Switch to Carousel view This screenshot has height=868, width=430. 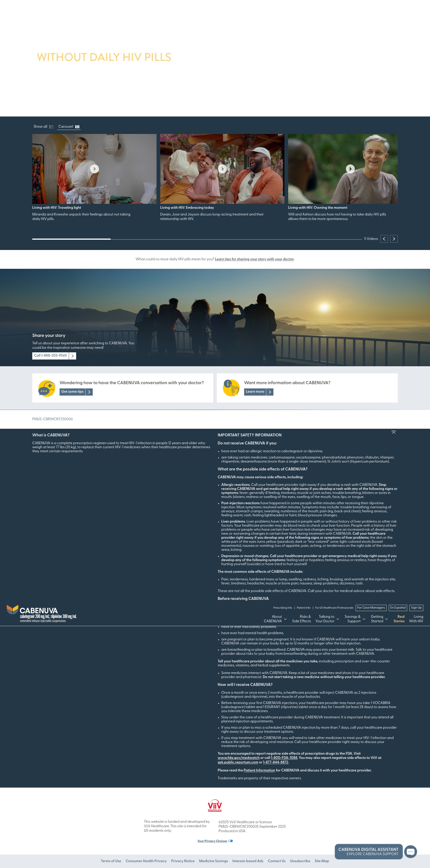pyautogui.click(x=69, y=127)
